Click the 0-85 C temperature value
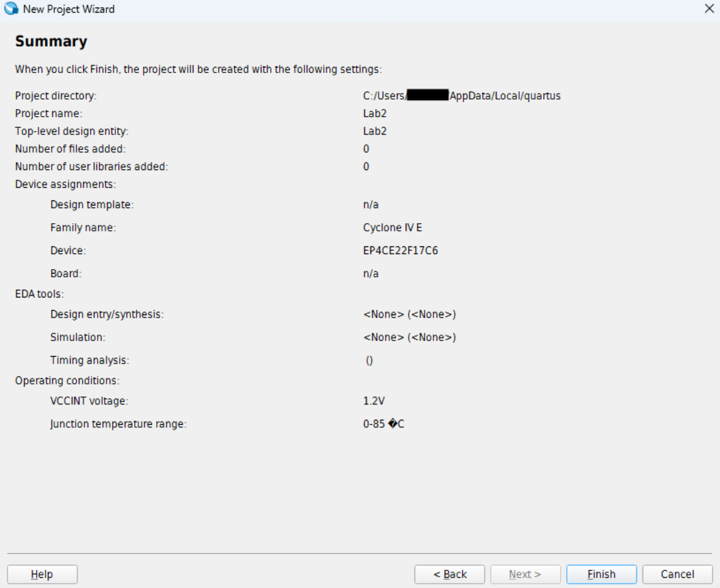 click(x=384, y=424)
